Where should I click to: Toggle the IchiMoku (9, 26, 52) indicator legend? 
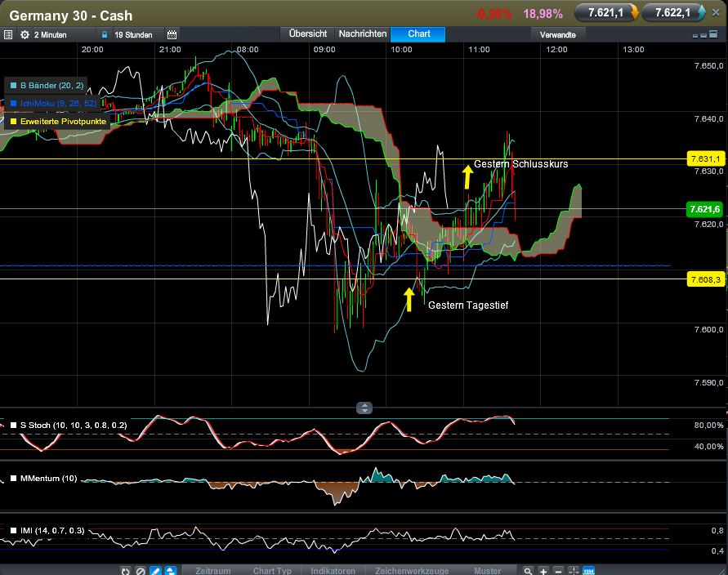(x=52, y=103)
